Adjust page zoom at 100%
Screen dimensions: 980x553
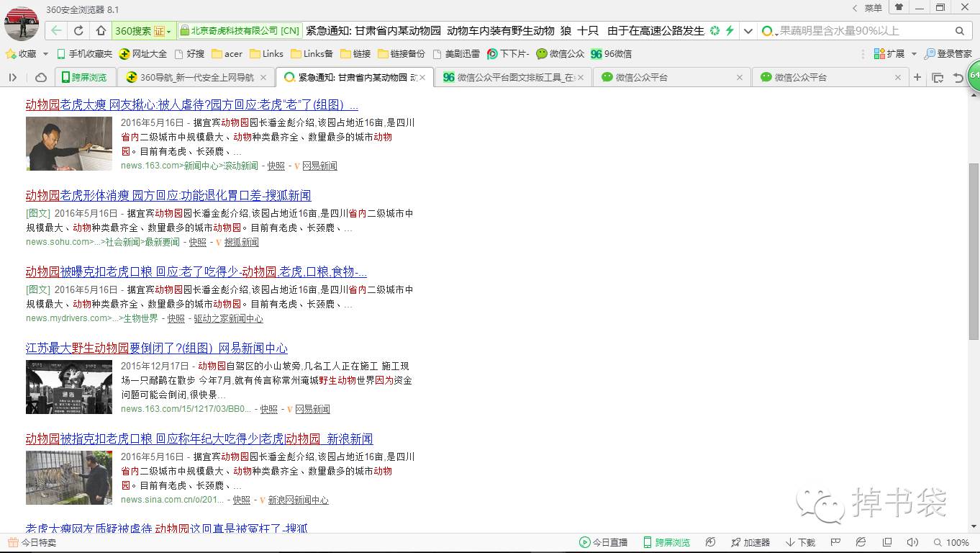click(x=951, y=542)
